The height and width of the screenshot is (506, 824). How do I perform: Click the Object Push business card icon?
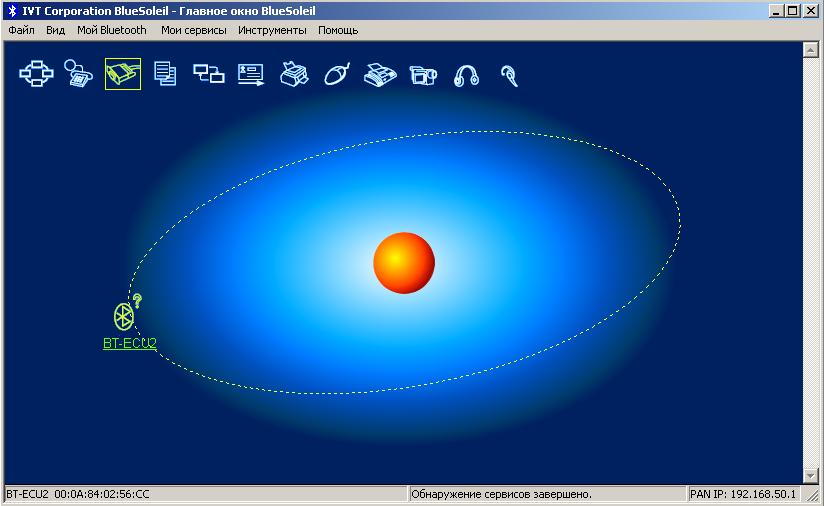point(251,74)
